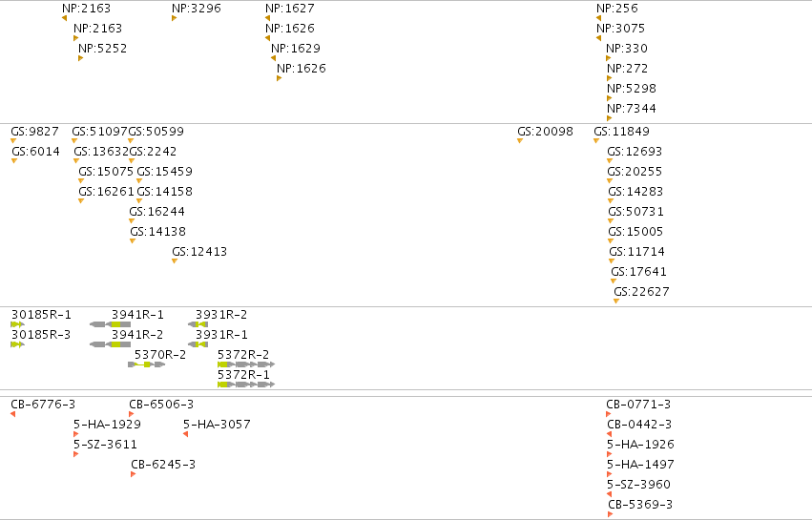This screenshot has height=520, width=812.
Task: Click the NP:330 feature
Action: [x=609, y=58]
